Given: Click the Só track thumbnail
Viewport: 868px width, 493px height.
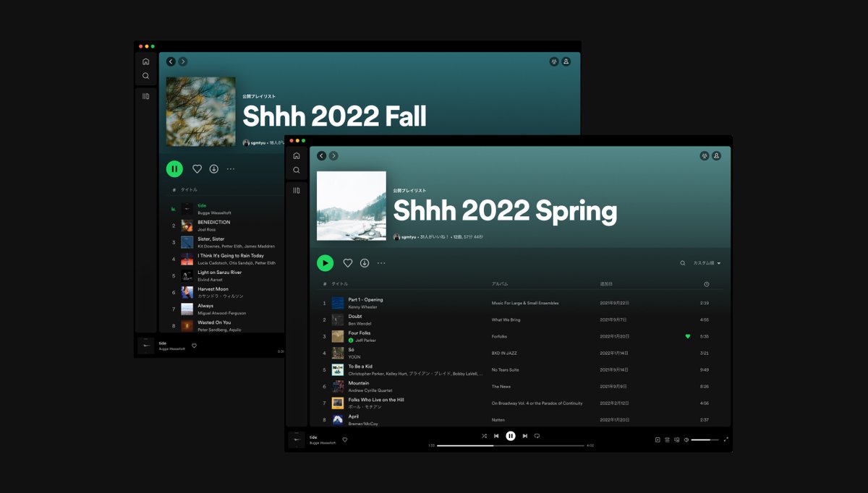Looking at the screenshot, I should pyautogui.click(x=338, y=353).
